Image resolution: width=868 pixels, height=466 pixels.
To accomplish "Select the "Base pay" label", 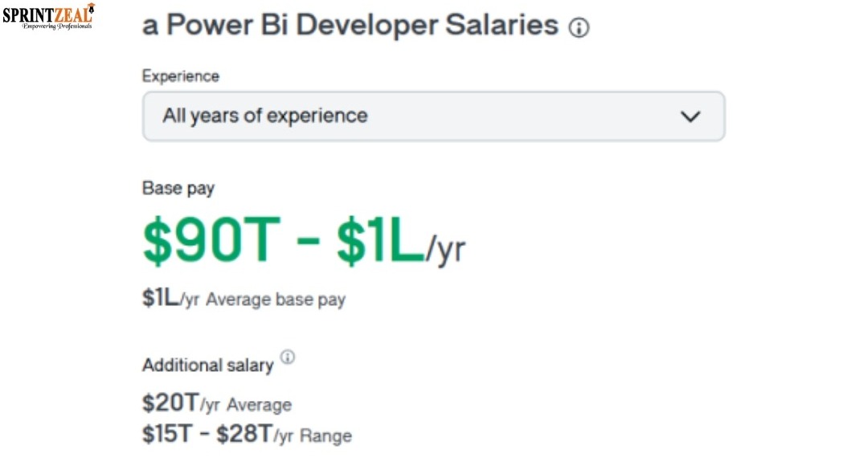I will pos(178,188).
